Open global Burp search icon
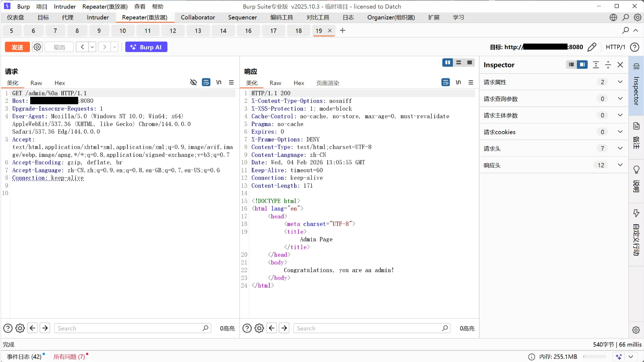The height and width of the screenshot is (362, 644). coord(626,17)
